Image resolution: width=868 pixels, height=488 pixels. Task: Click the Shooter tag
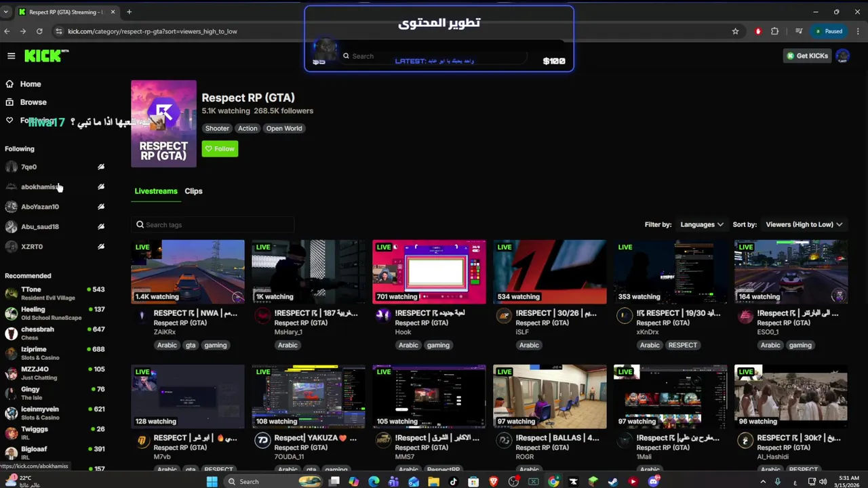point(217,128)
